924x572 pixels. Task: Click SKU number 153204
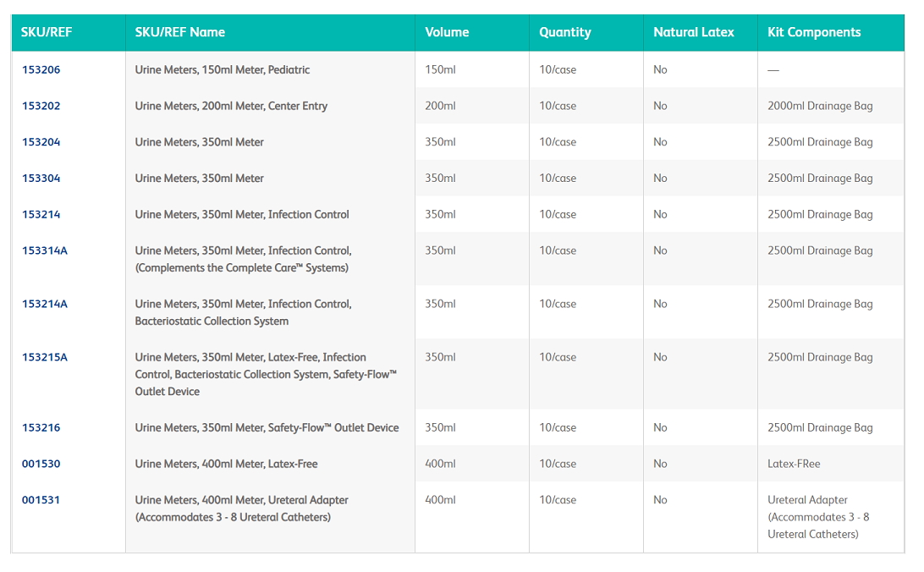41,142
